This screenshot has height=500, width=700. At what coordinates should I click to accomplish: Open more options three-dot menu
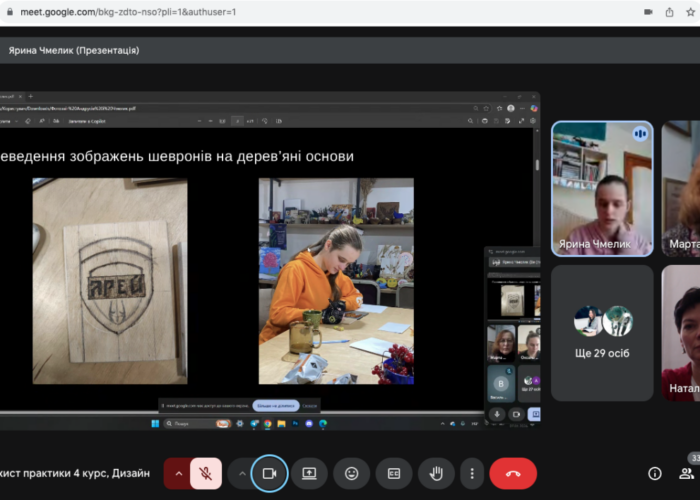(472, 473)
